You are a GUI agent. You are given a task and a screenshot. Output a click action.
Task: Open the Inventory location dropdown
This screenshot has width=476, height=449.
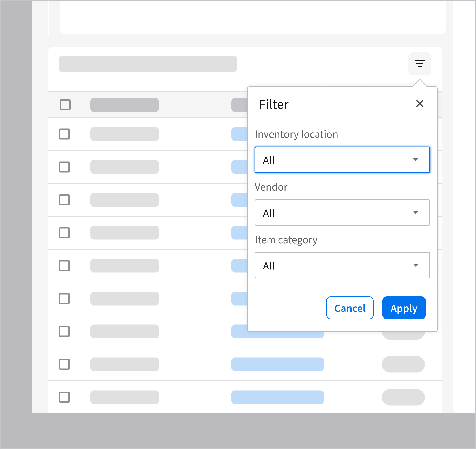click(x=342, y=160)
